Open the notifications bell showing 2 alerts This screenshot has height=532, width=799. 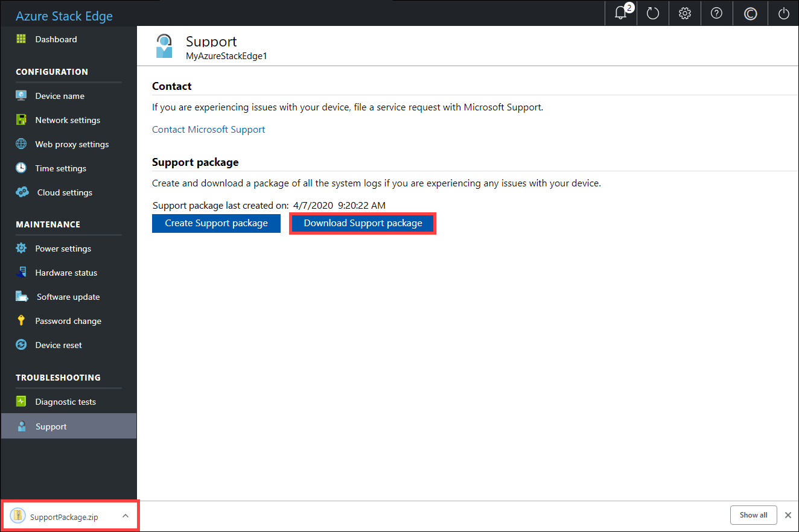(x=620, y=13)
